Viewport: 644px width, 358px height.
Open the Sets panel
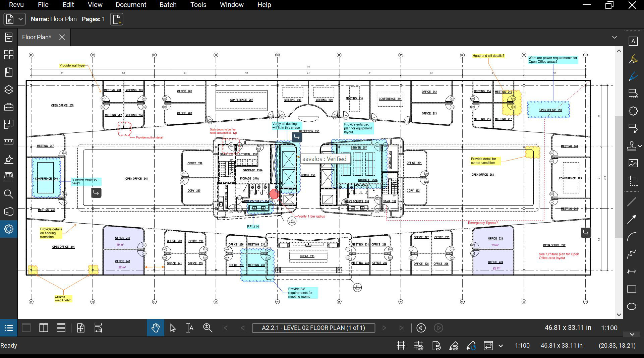pyautogui.click(x=9, y=177)
